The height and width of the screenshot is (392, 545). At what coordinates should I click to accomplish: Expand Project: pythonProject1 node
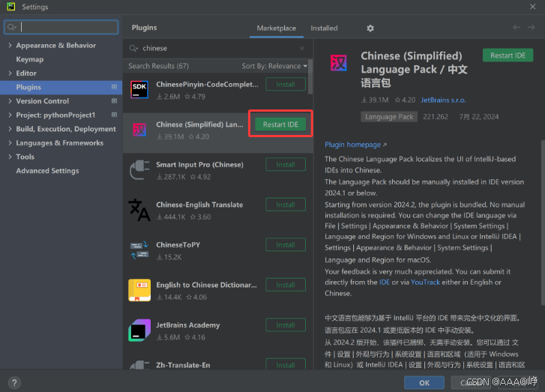point(10,115)
